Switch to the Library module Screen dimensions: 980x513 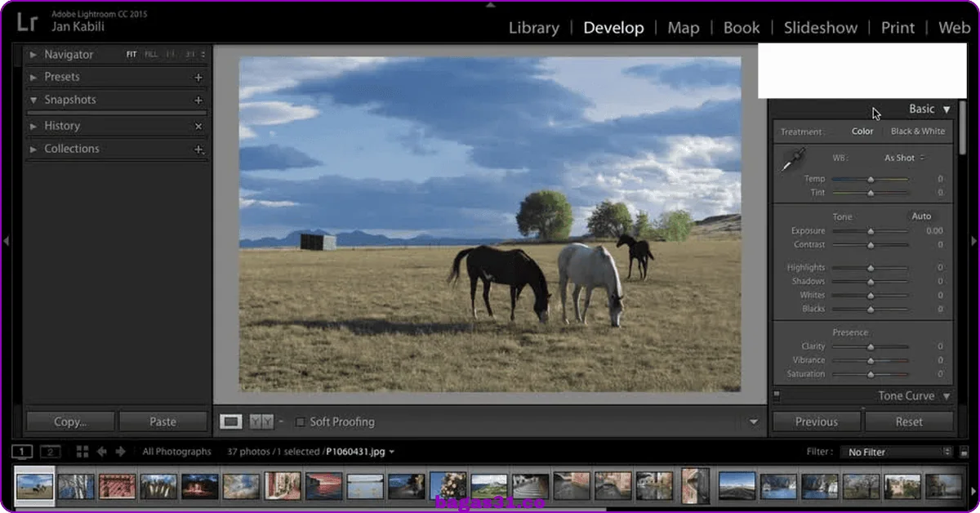(533, 28)
